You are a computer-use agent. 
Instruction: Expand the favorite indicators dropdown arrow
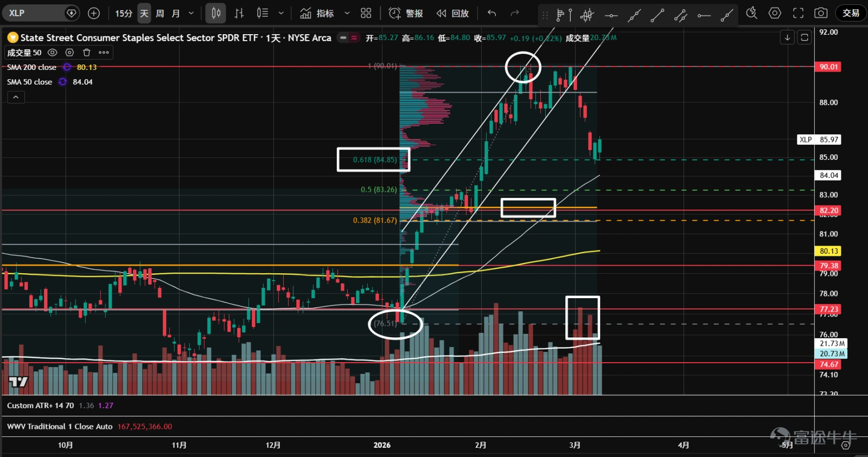tap(347, 13)
